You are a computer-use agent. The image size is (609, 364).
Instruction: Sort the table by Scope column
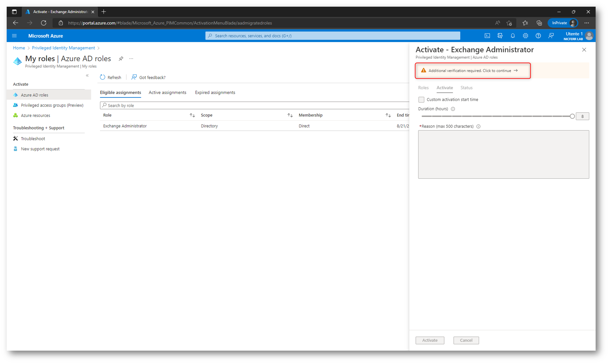coord(290,115)
